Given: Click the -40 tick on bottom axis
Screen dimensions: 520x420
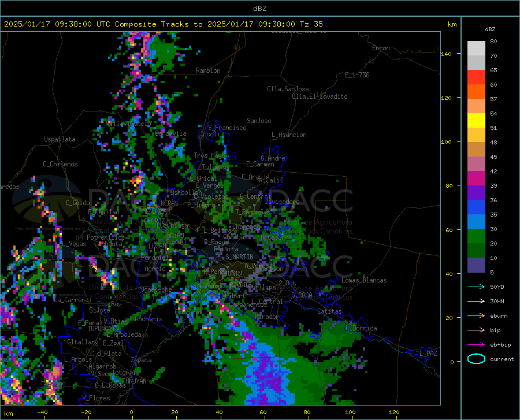Looking at the screenshot, I should click(42, 412).
